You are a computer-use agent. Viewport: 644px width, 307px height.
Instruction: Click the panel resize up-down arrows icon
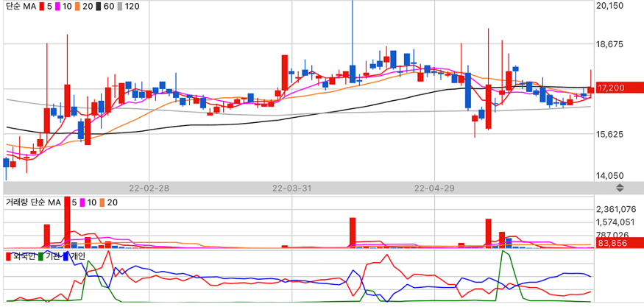pyautogui.click(x=620, y=188)
